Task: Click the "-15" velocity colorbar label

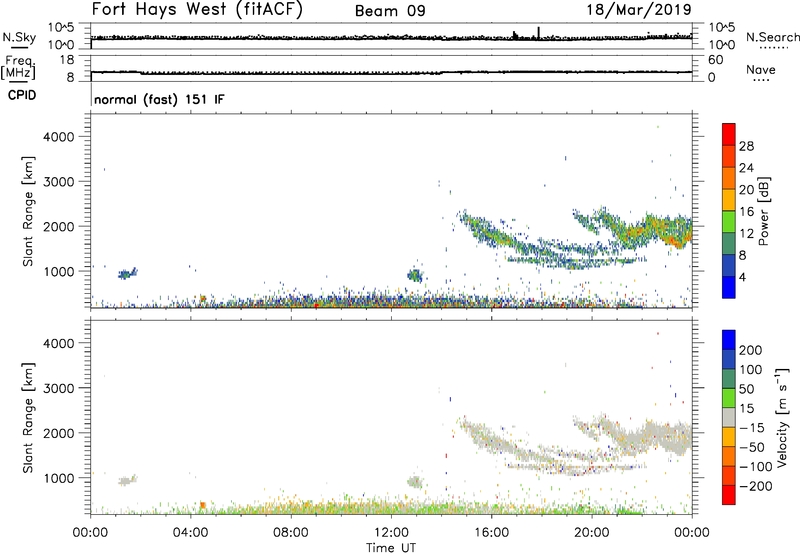Action: pyautogui.click(x=752, y=428)
